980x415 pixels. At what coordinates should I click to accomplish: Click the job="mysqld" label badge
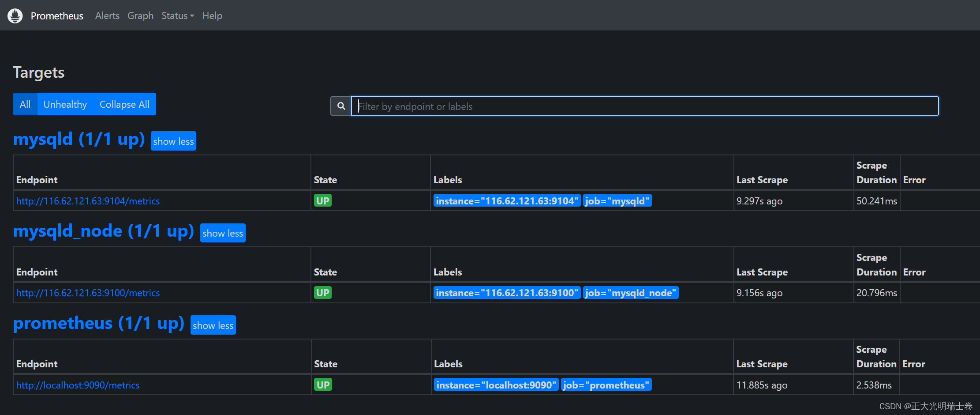point(617,200)
